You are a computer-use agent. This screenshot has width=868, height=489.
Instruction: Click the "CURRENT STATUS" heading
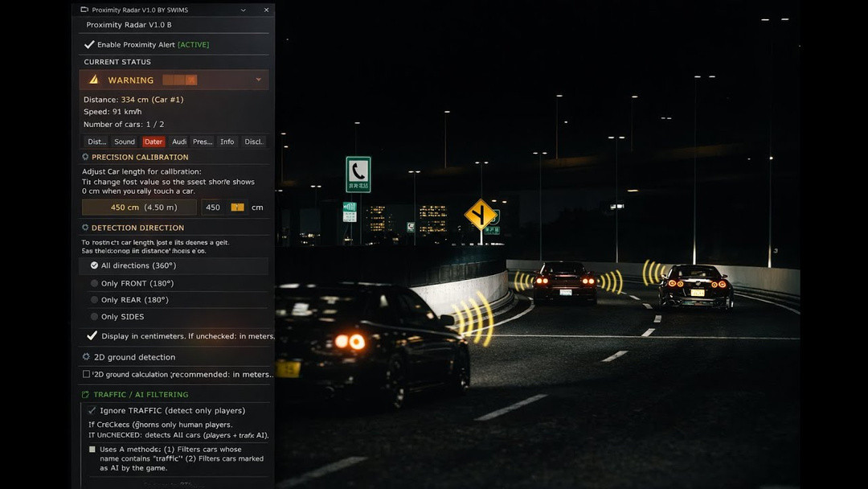click(x=117, y=62)
